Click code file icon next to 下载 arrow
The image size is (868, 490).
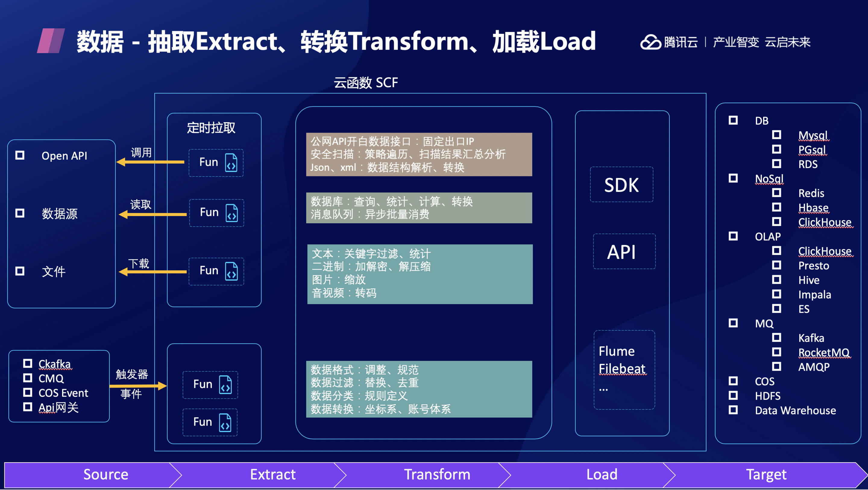pyautogui.click(x=231, y=271)
